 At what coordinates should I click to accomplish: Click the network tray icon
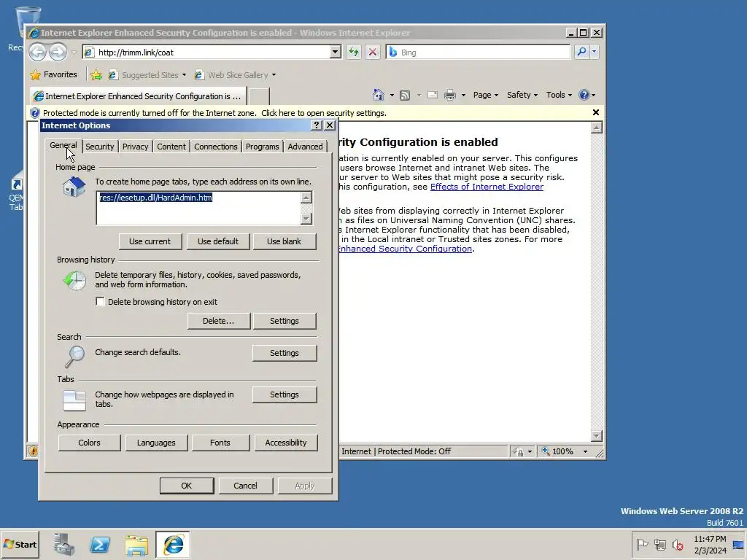click(x=659, y=544)
